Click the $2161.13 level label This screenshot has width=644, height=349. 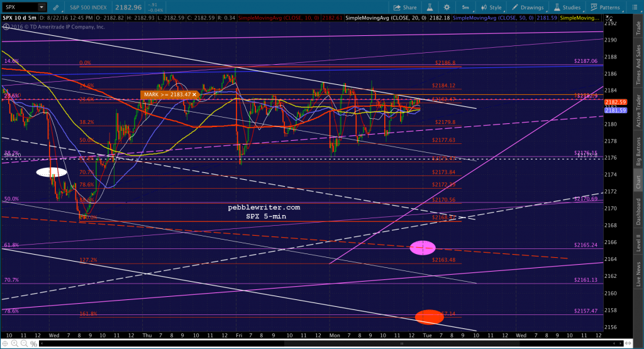coord(586,280)
